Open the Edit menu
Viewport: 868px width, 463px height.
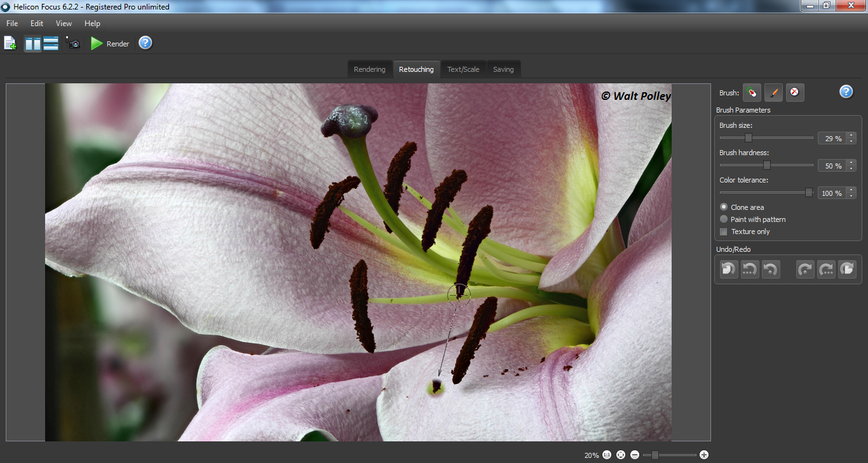point(37,23)
